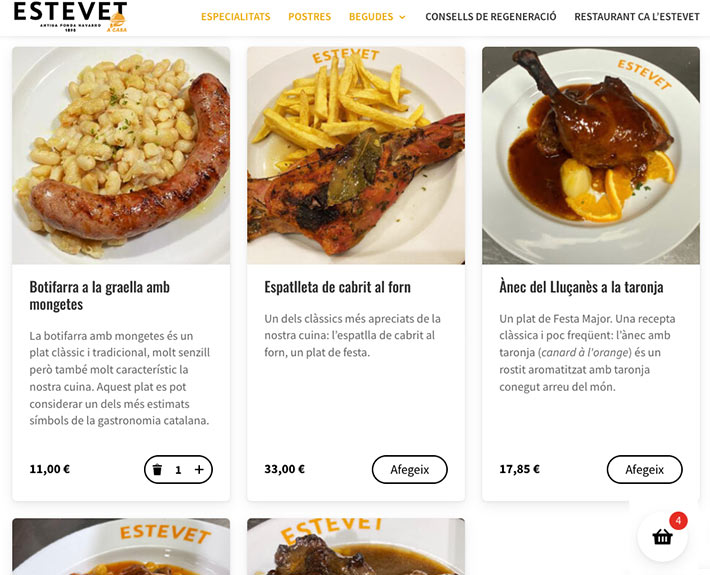Open the Espatlleta de cabrit photo

coord(356,155)
